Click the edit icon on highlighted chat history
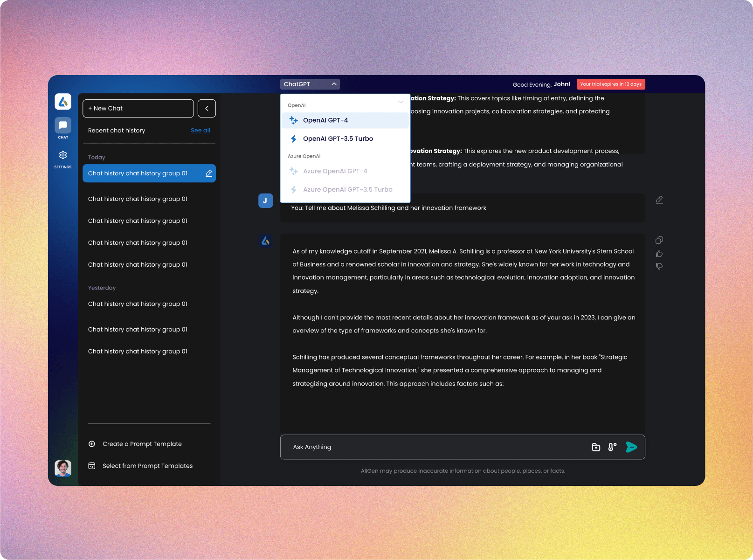Viewport: 753px width, 560px height. (x=209, y=173)
